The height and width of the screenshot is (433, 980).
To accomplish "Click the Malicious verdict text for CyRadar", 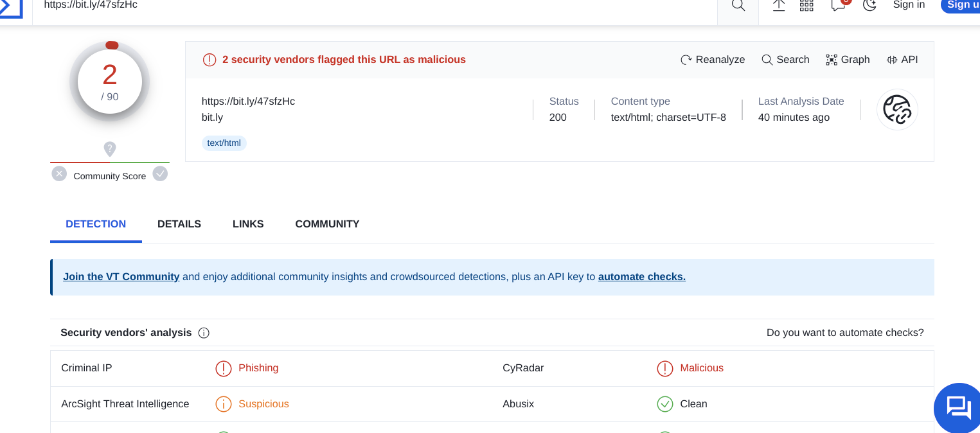I will click(702, 368).
